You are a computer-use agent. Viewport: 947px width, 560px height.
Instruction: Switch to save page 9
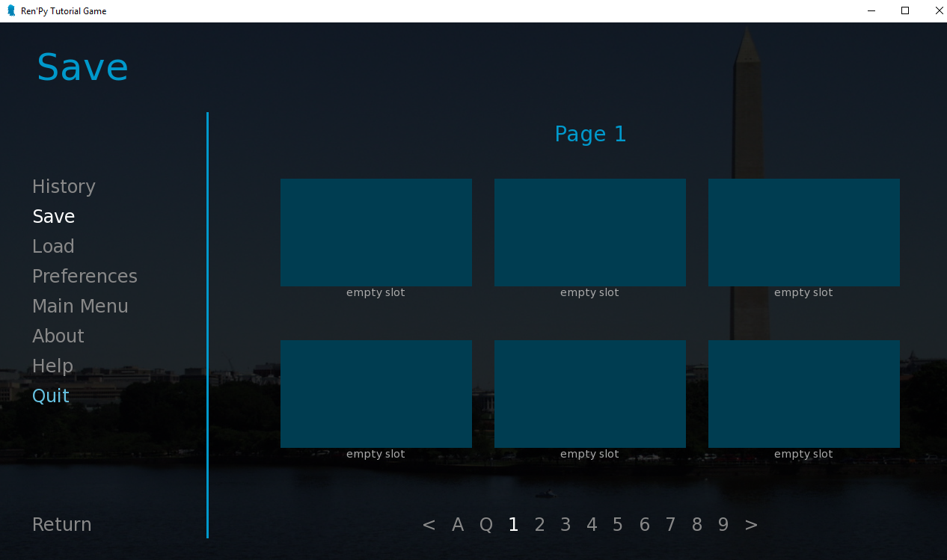click(x=723, y=524)
